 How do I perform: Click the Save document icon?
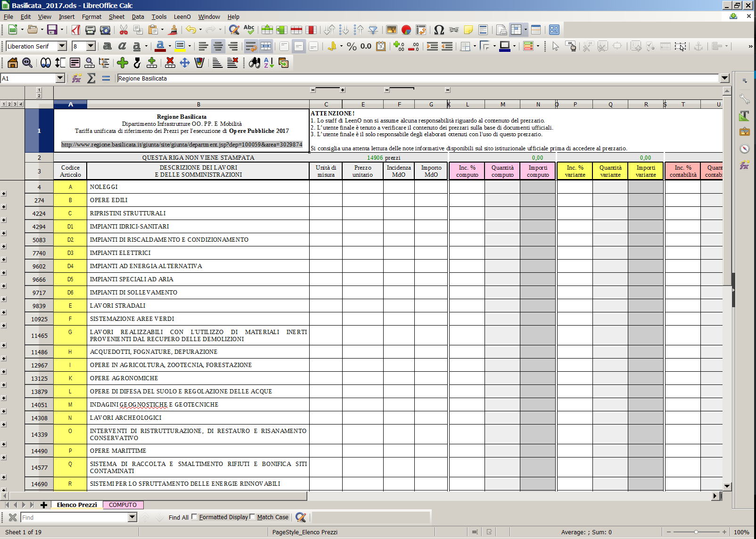click(x=52, y=30)
